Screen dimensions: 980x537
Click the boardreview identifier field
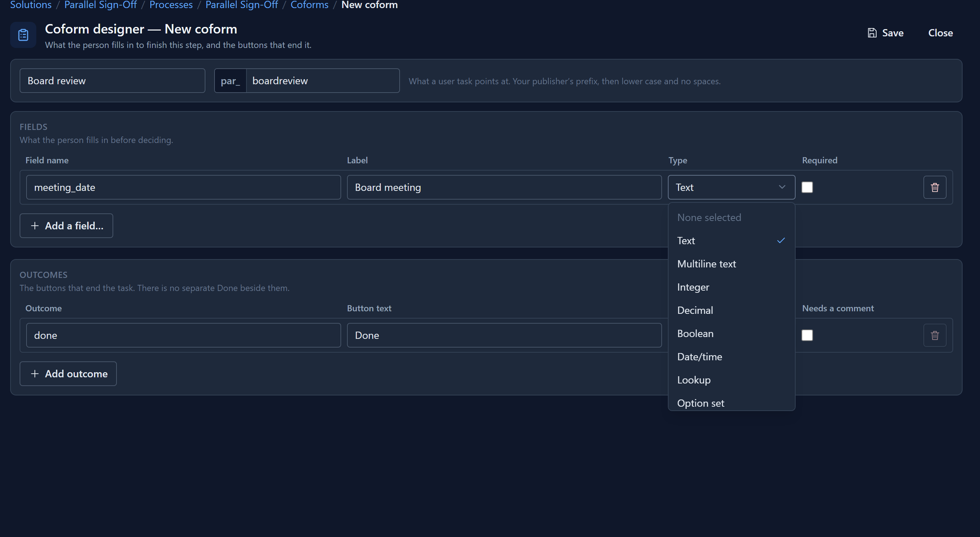pos(323,81)
